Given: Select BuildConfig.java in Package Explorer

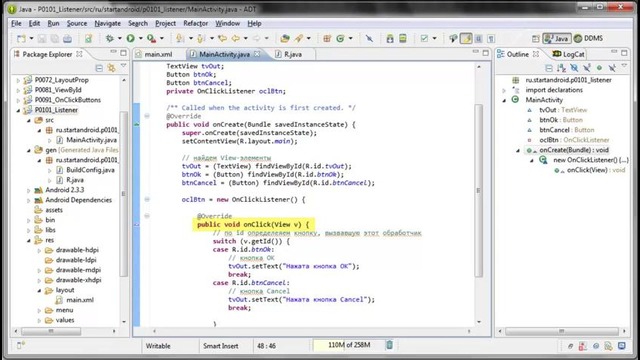Looking at the screenshot, I should tap(90, 170).
